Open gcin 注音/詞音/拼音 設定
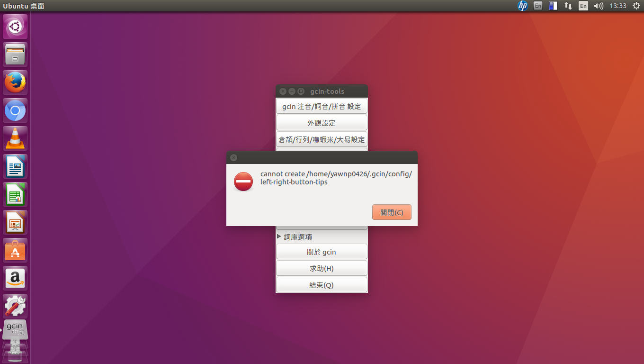This screenshot has width=644, height=364. pos(322,107)
